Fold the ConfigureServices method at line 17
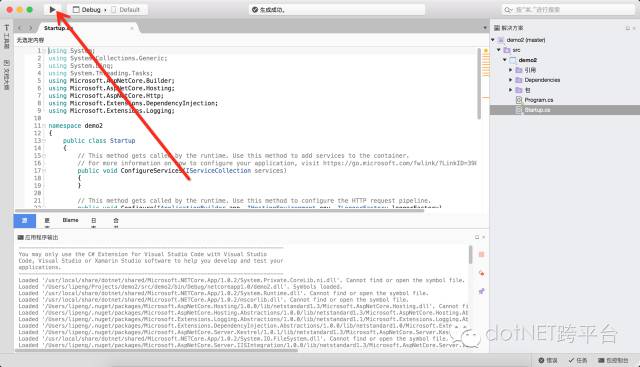This screenshot has width=640, height=367. point(44,171)
